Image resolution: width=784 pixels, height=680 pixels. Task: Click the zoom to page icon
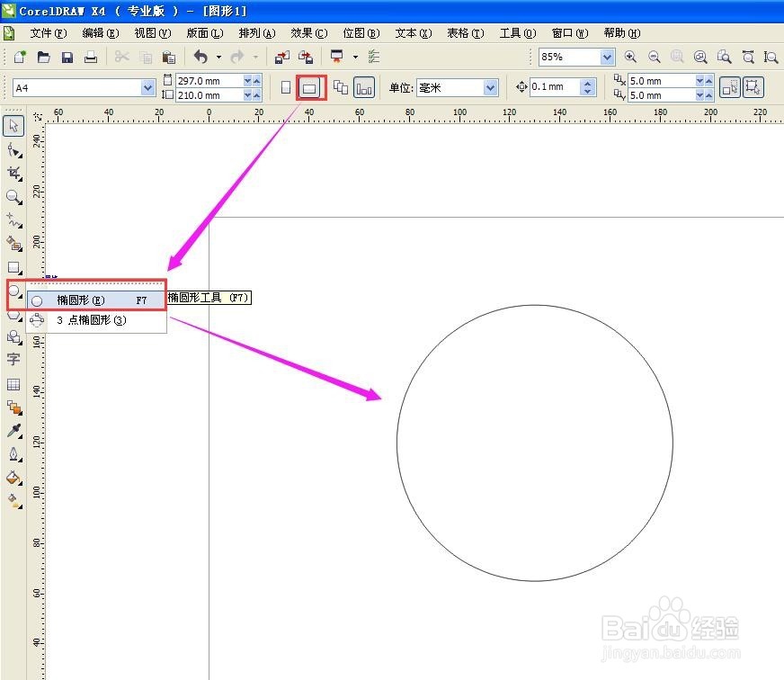click(724, 57)
